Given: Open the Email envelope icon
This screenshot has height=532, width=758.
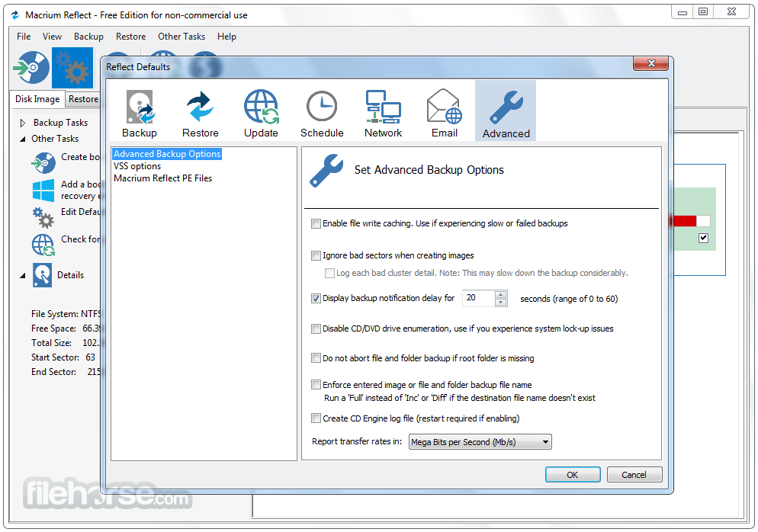Looking at the screenshot, I should [445, 106].
